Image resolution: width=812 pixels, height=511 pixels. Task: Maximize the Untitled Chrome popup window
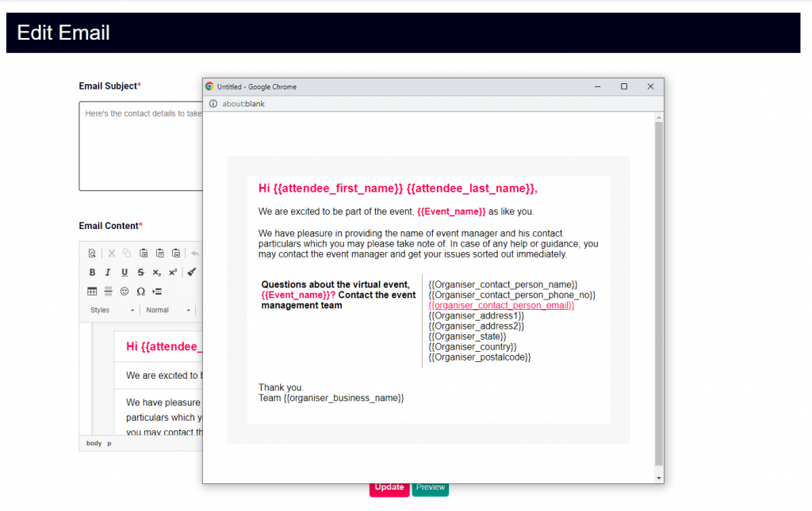point(624,86)
